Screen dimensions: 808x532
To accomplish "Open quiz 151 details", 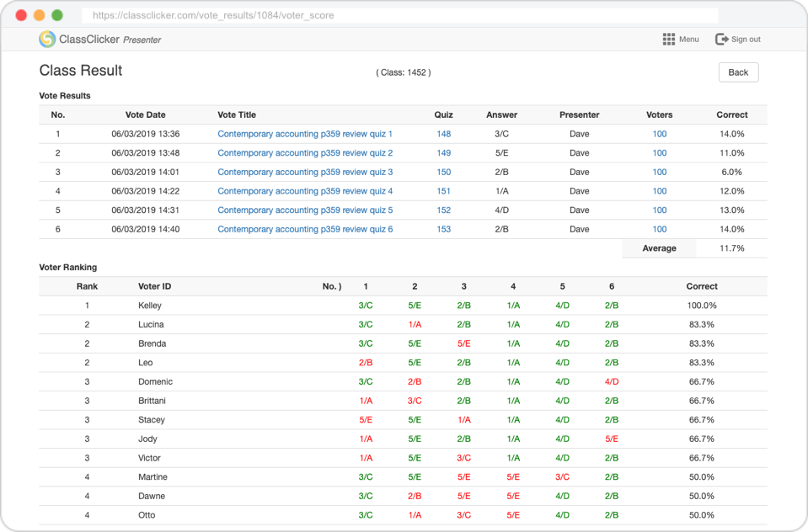I will tap(443, 191).
